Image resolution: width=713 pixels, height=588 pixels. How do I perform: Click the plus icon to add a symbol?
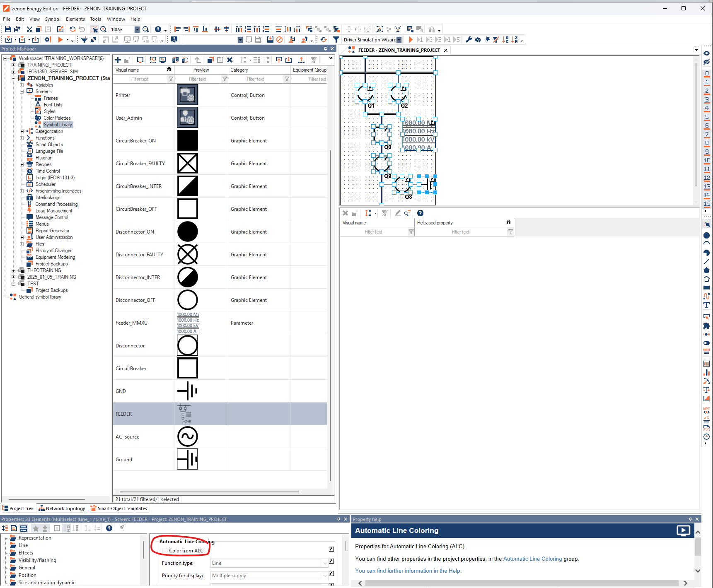[118, 60]
